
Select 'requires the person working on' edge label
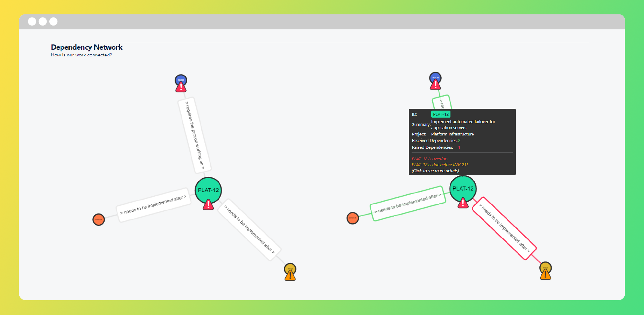coord(194,135)
